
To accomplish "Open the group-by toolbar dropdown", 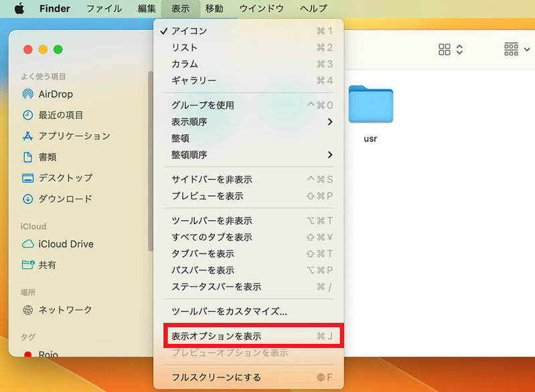I will (x=516, y=50).
